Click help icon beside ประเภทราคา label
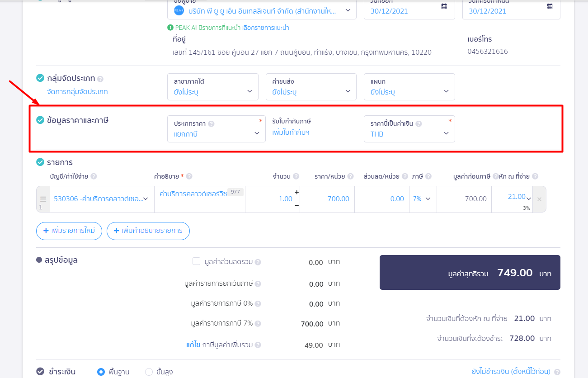This screenshot has width=588, height=378. [211, 123]
